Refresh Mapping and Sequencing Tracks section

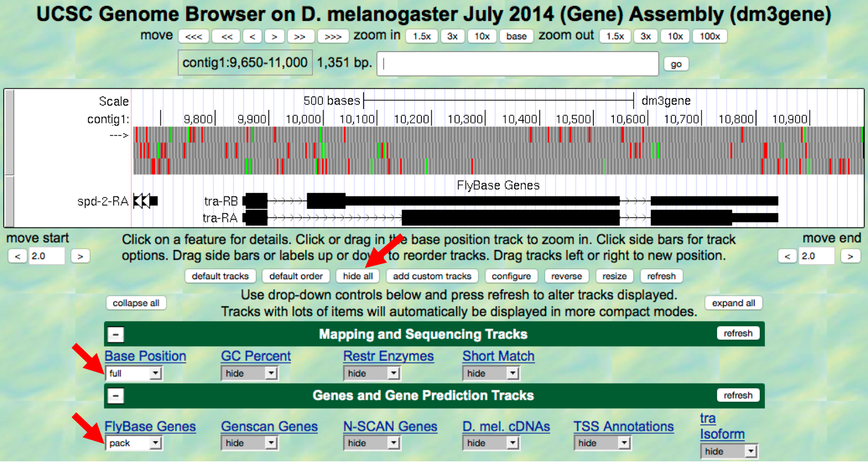point(738,333)
